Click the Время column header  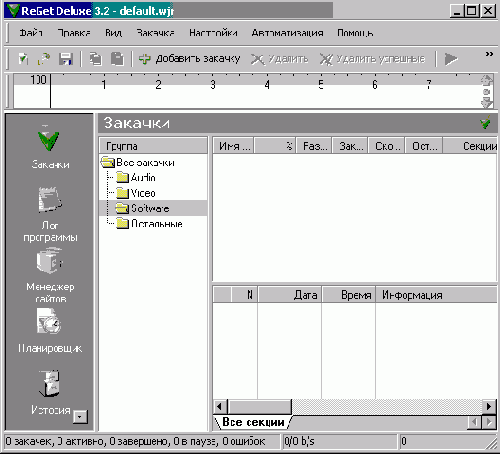click(349, 295)
